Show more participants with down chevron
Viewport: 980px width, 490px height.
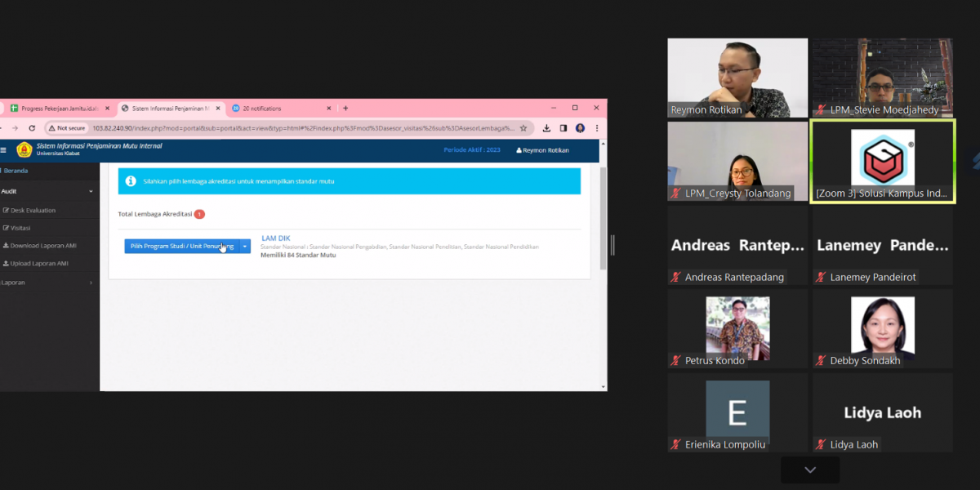coord(809,470)
